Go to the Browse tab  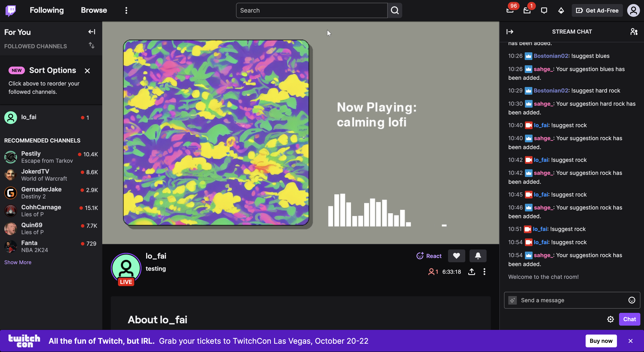[94, 10]
